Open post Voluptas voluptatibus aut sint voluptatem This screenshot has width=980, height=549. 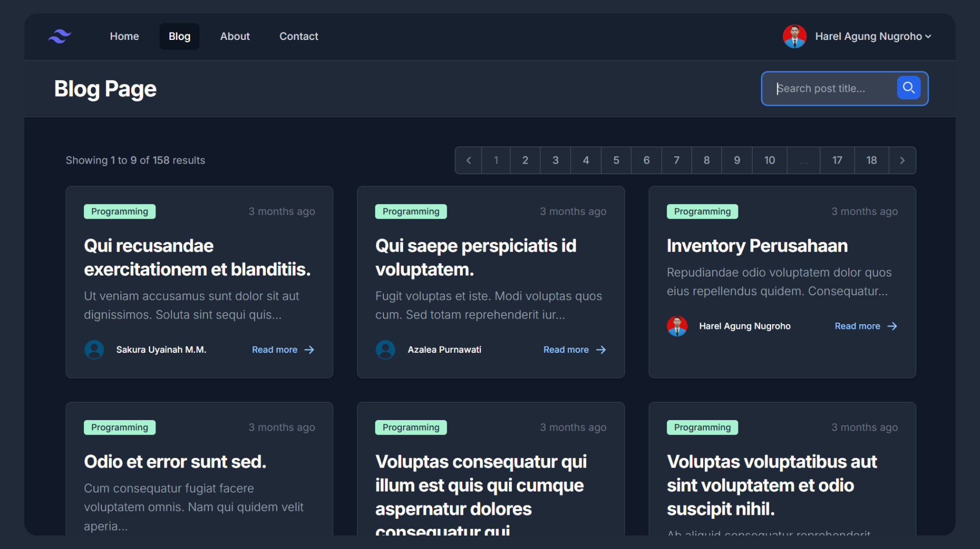pos(772,485)
